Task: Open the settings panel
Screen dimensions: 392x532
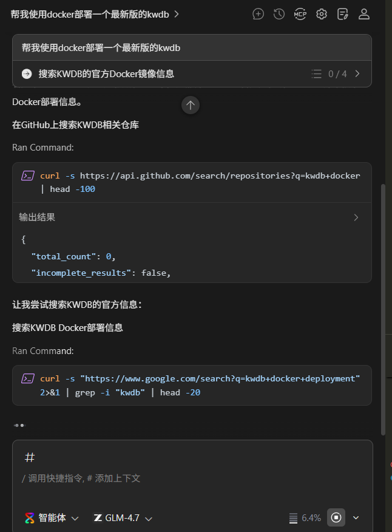Action: 321,13
